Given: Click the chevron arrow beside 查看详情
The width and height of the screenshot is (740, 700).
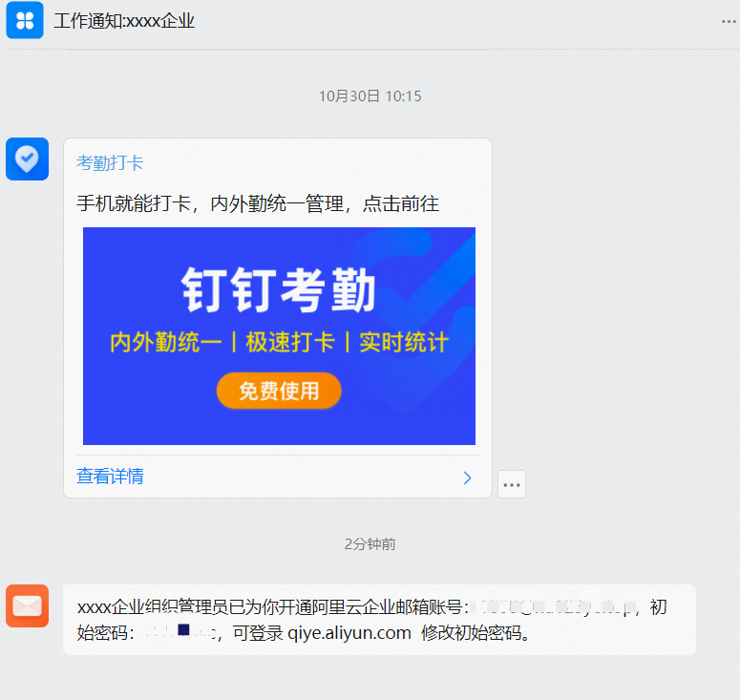Looking at the screenshot, I should 467,477.
